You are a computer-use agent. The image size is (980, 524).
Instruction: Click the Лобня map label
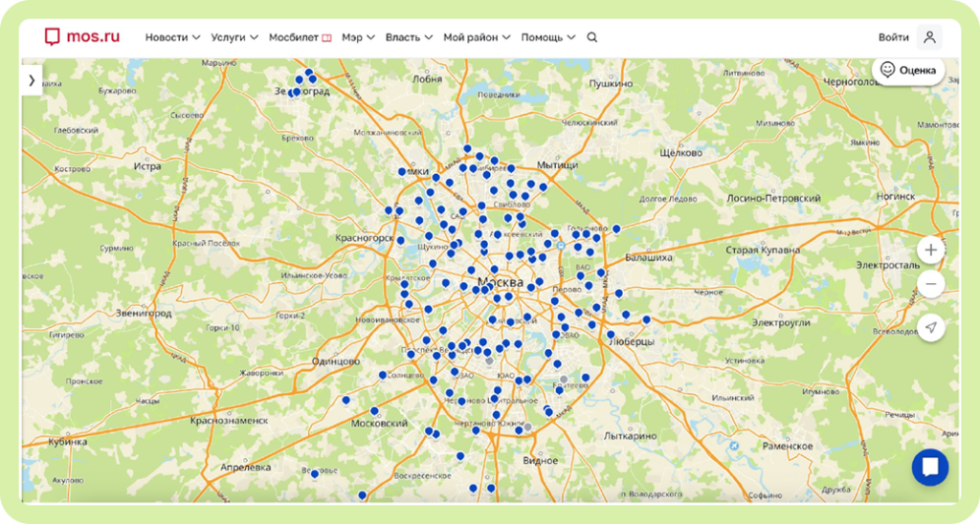pyautogui.click(x=428, y=79)
